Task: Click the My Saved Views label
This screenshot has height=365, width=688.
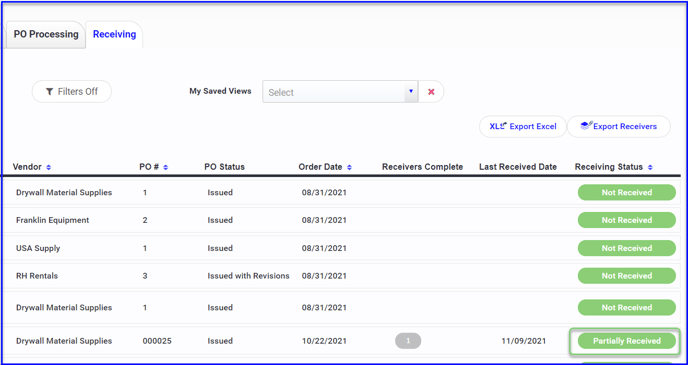Action: coord(220,91)
